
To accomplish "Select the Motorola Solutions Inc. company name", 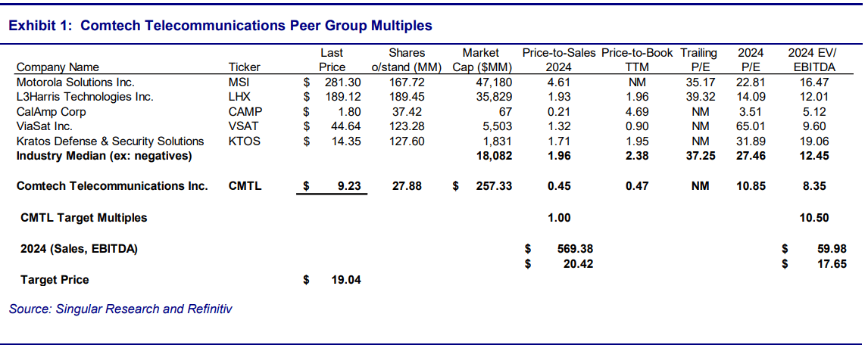I will pos(76,82).
